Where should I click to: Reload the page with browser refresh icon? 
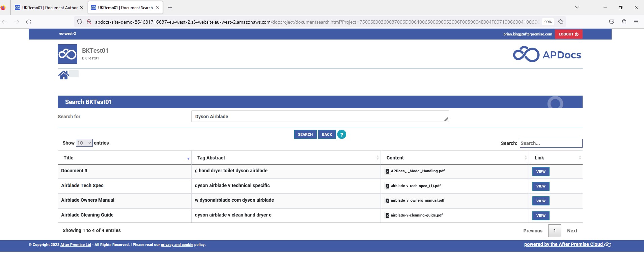(29, 22)
